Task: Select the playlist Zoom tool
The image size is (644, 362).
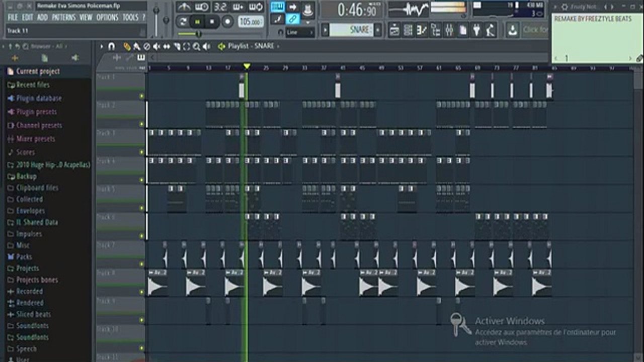Action: click(196, 46)
